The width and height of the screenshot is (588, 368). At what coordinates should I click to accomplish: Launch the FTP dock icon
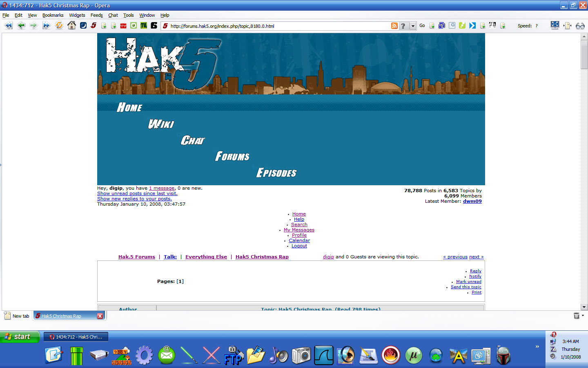(x=234, y=356)
